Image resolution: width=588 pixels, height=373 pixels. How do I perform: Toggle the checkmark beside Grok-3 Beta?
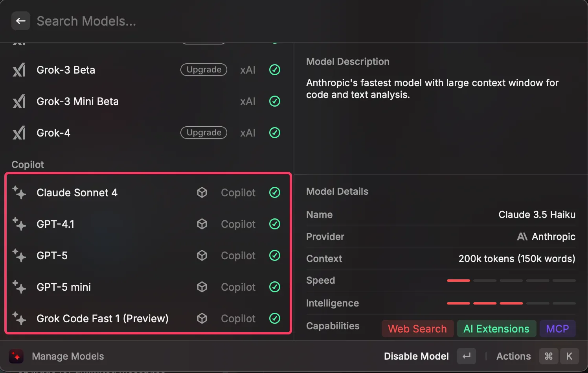(x=275, y=70)
